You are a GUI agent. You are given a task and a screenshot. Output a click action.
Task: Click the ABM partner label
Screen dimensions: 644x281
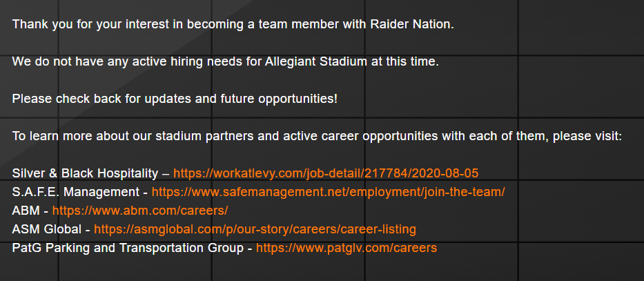click(x=26, y=210)
